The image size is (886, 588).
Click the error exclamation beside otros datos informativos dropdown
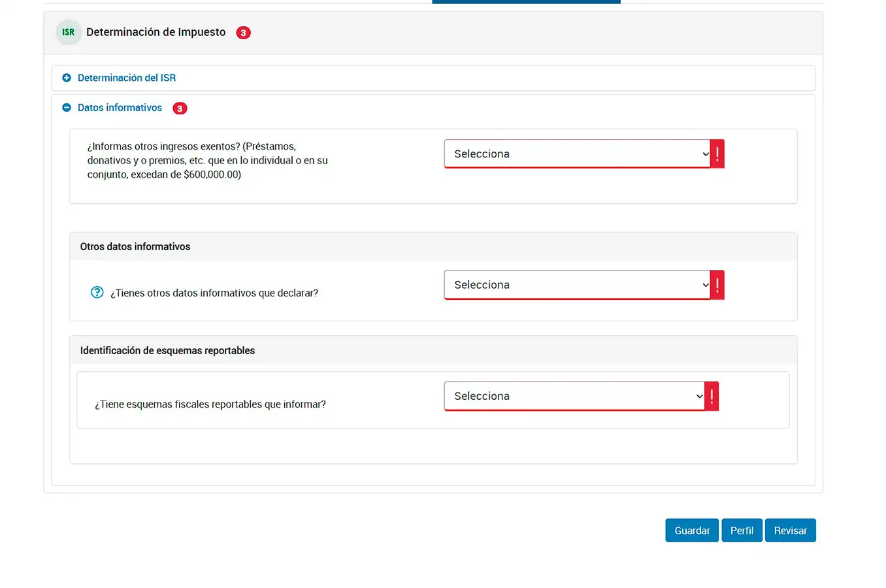(x=717, y=285)
